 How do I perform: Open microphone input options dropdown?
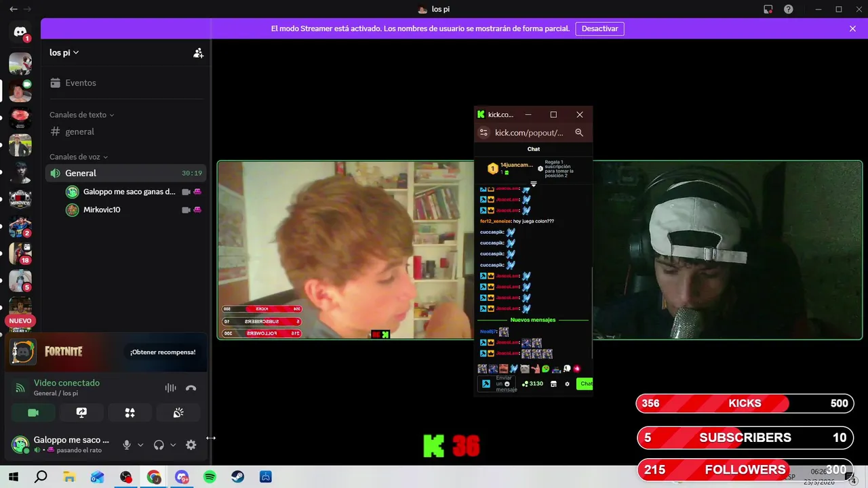140,445
